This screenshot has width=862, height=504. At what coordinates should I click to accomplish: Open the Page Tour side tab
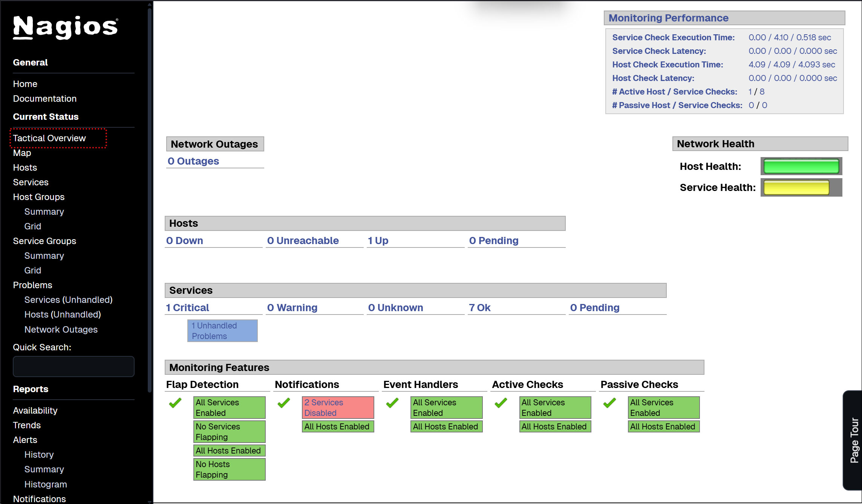click(x=853, y=440)
